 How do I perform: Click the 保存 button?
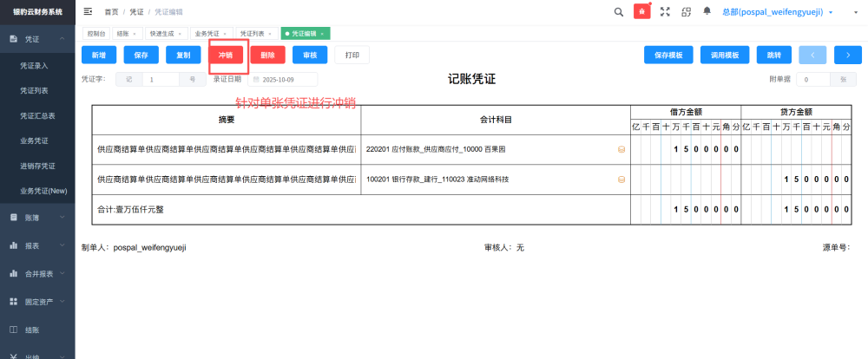click(x=141, y=55)
